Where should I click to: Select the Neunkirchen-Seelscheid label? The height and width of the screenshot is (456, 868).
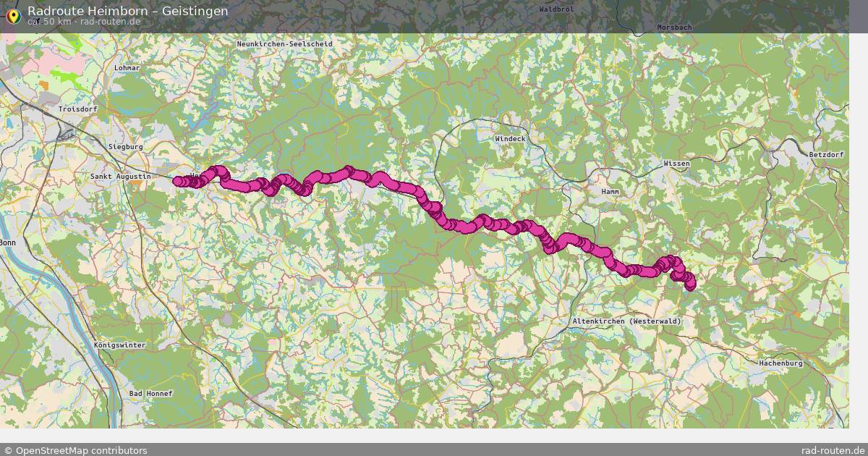coord(285,43)
